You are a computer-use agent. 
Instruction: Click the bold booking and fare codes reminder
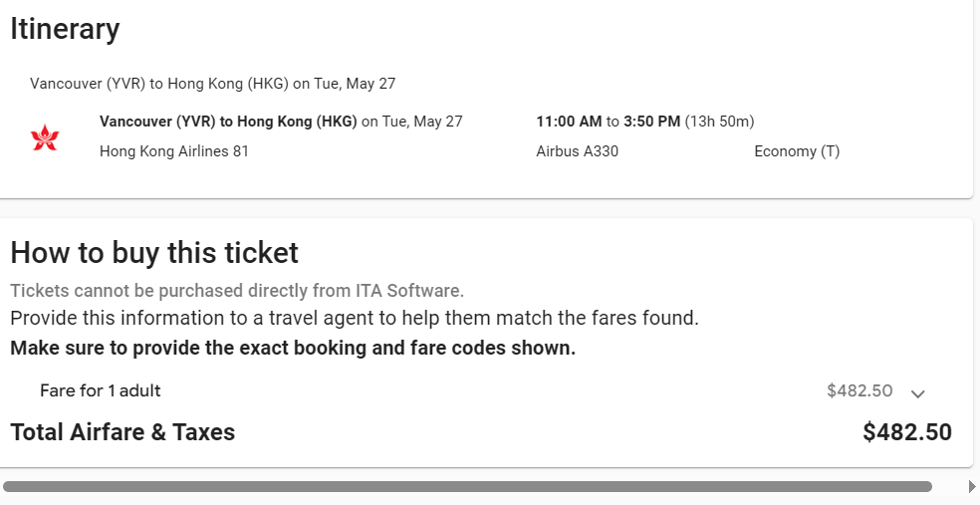[293, 349]
